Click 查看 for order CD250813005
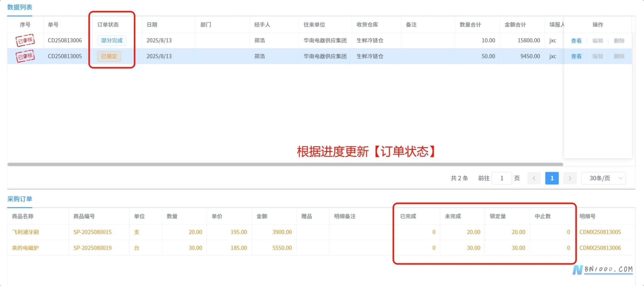644x286 pixels. [x=576, y=56]
